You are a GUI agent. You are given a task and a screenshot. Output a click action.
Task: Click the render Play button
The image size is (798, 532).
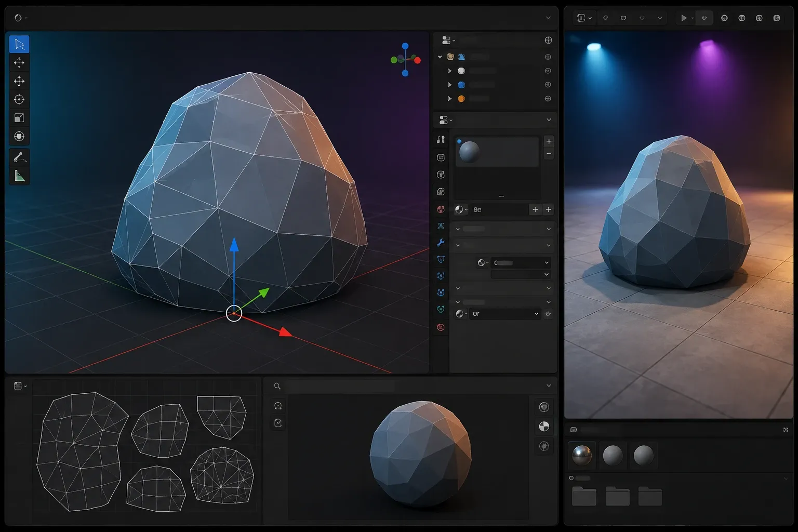tap(684, 18)
